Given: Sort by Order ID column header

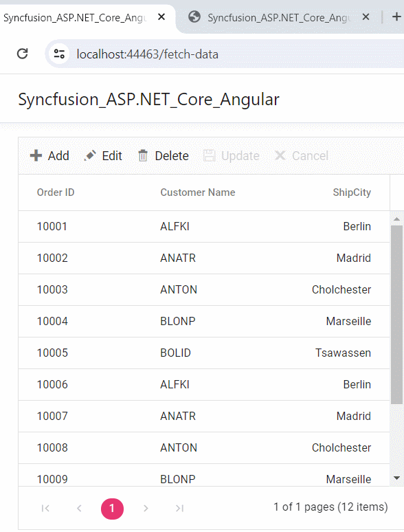Looking at the screenshot, I should click(56, 192).
